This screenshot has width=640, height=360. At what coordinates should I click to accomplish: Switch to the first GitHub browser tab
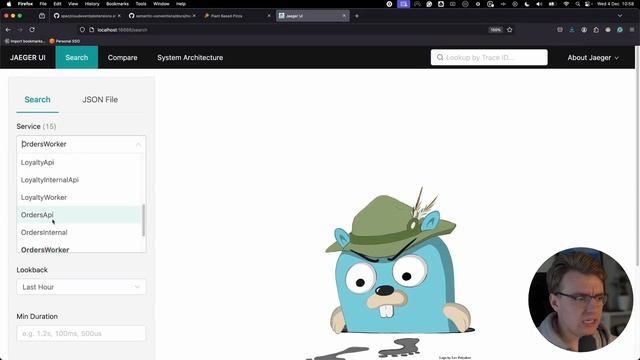pyautogui.click(x=87, y=16)
